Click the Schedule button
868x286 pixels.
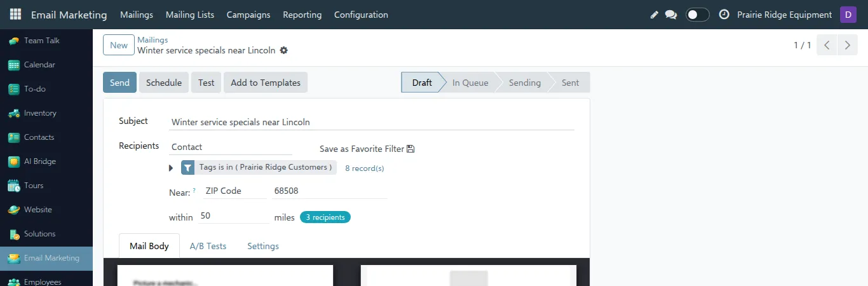click(164, 83)
